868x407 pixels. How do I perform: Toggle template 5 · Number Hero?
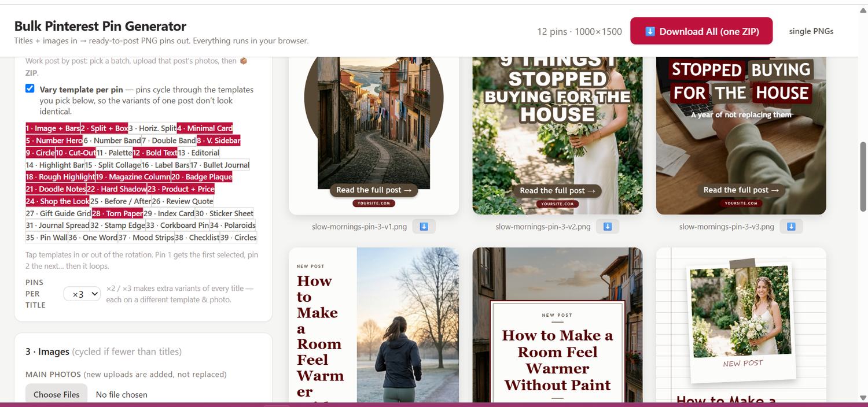coord(54,140)
